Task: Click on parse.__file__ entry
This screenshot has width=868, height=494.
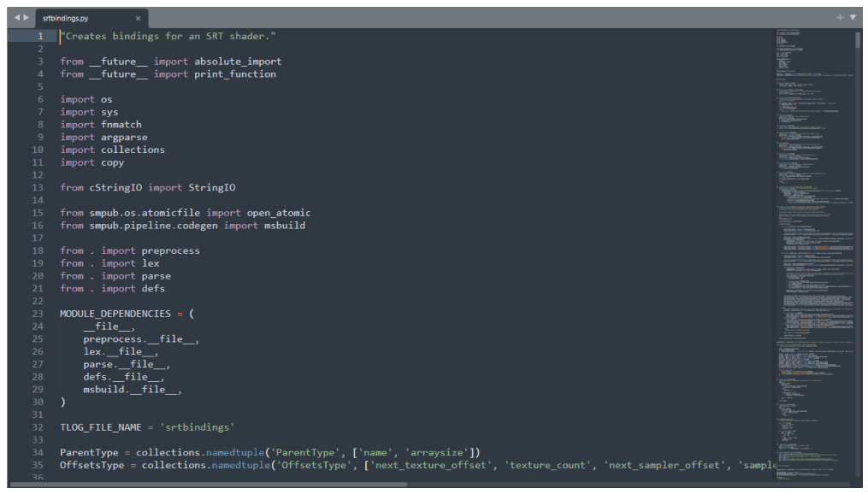Action: pyautogui.click(x=127, y=365)
